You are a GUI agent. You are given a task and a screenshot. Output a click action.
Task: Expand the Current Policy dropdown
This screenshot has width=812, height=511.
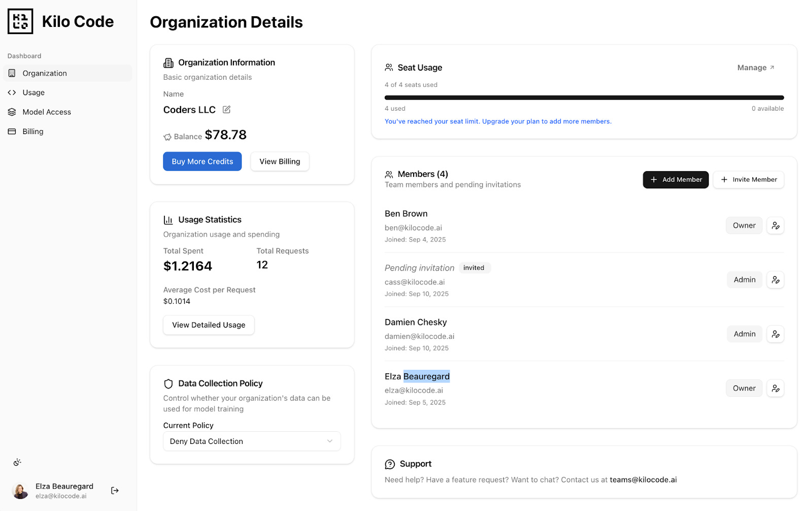[x=252, y=441]
